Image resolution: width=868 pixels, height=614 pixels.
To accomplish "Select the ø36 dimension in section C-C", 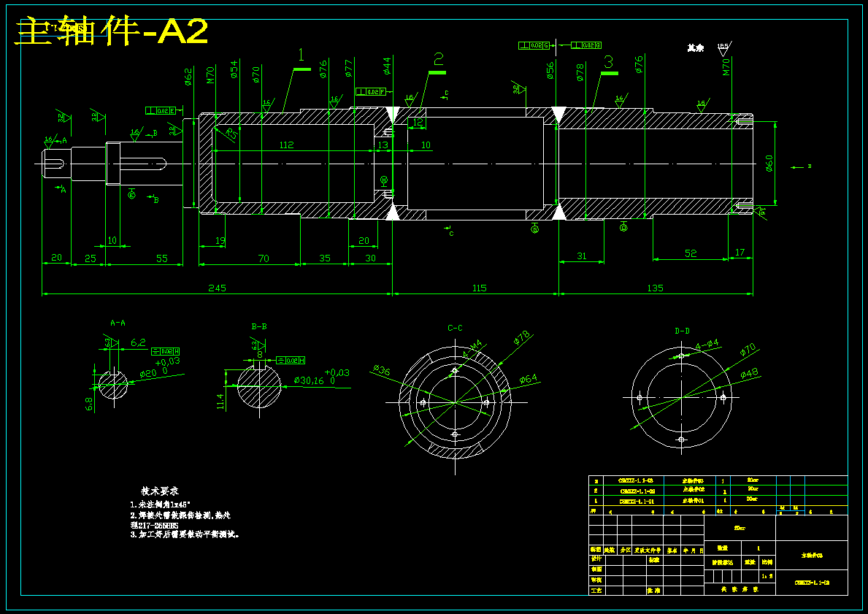I will [381, 370].
